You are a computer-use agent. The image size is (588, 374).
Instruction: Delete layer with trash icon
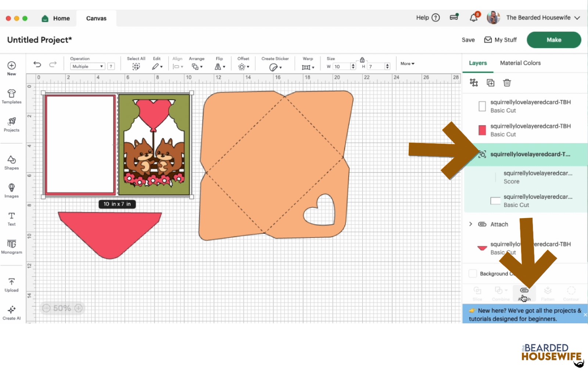click(x=507, y=83)
